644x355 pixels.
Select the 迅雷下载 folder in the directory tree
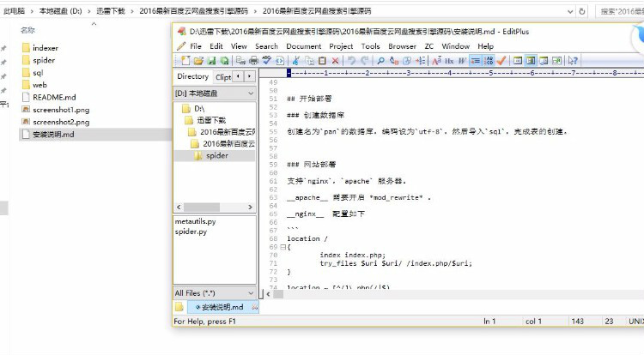pyautogui.click(x=211, y=120)
